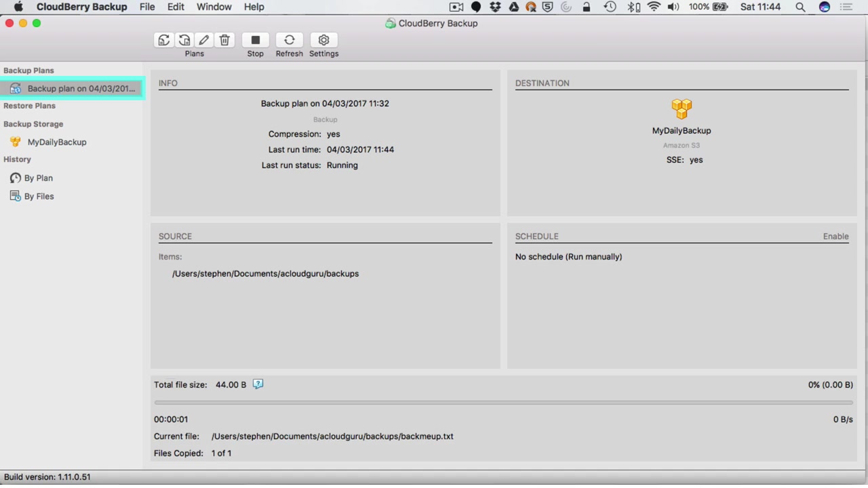Screen dimensions: 868x488
Task: Refresh the plan list
Action: [289, 40]
